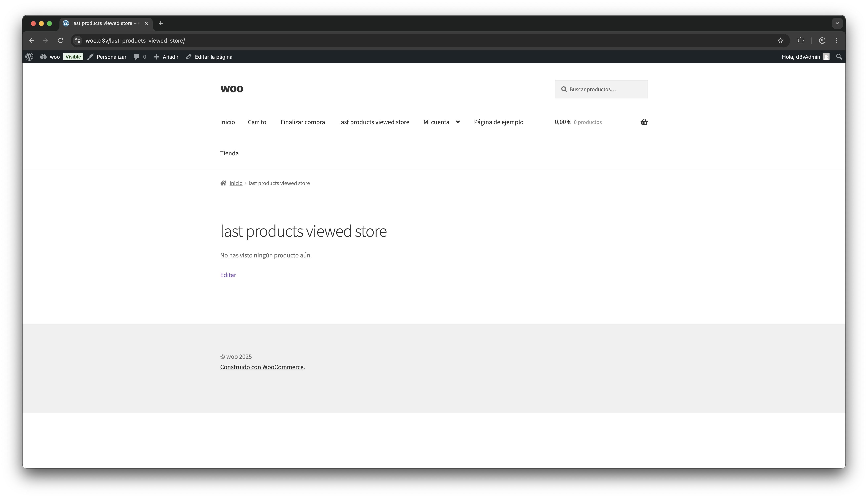
Task: Bookmark this page with star icon
Action: (780, 41)
